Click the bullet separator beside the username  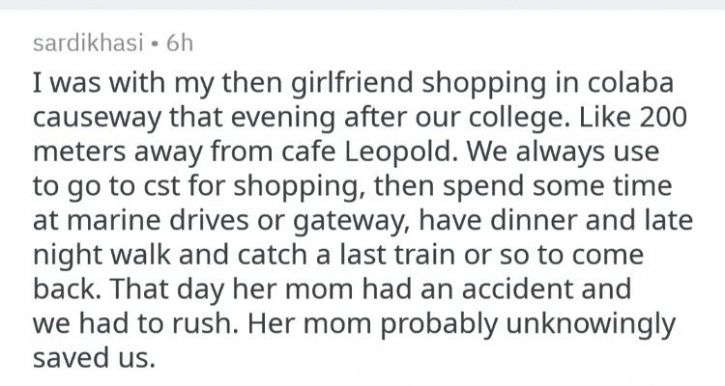155,44
